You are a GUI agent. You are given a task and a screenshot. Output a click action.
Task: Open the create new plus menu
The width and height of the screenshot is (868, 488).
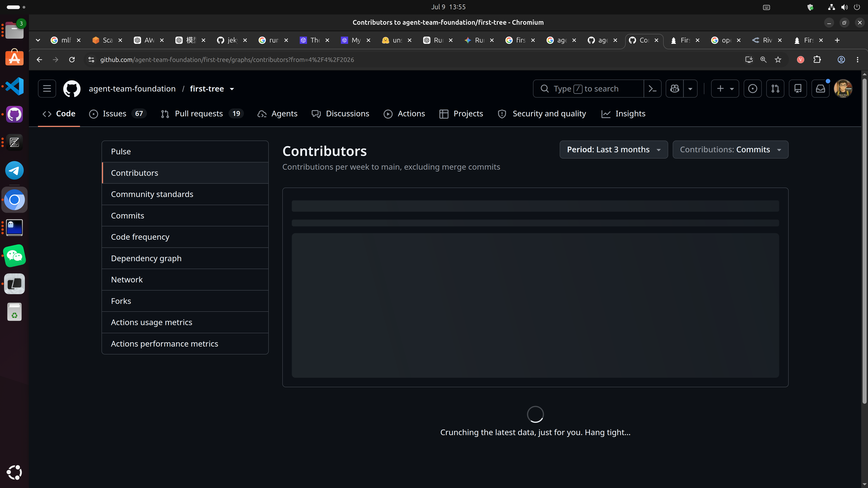(725, 89)
